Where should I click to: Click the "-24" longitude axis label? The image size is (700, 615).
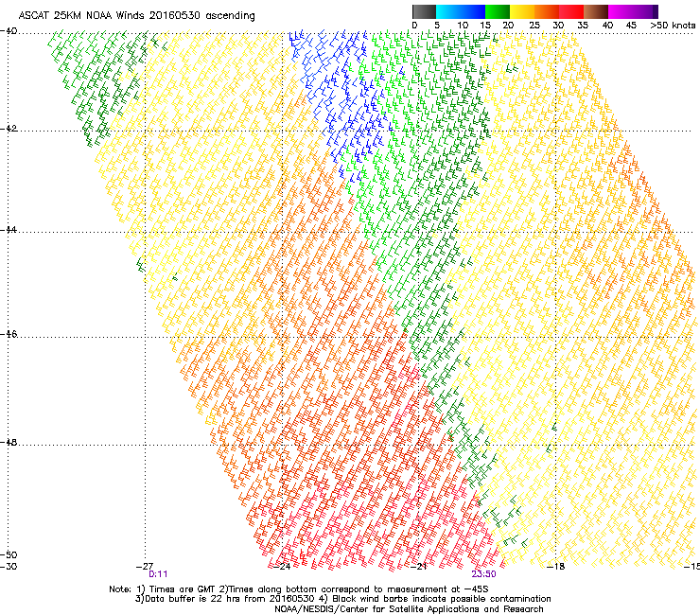point(282,567)
